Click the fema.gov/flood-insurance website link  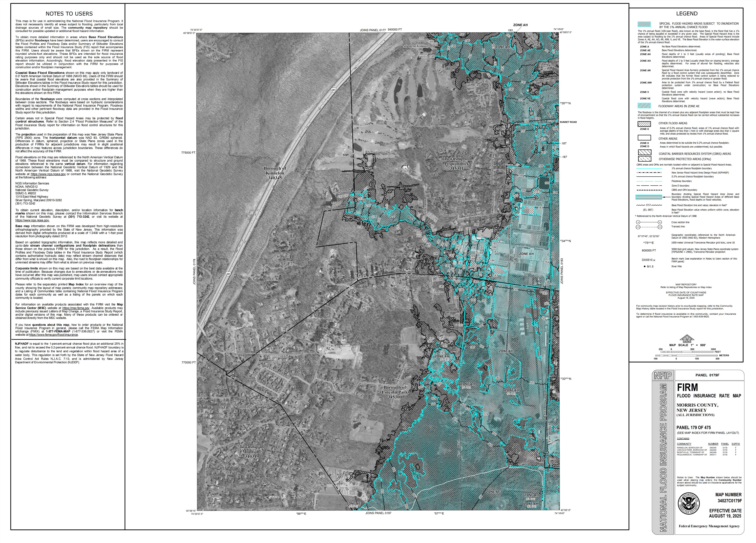53,335
